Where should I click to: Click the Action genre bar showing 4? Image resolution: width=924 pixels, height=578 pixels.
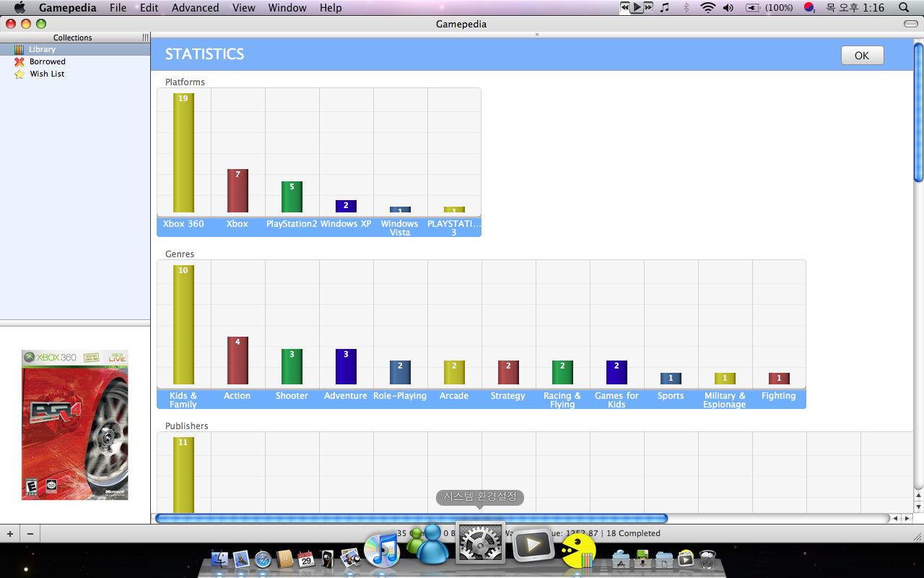[237, 361]
